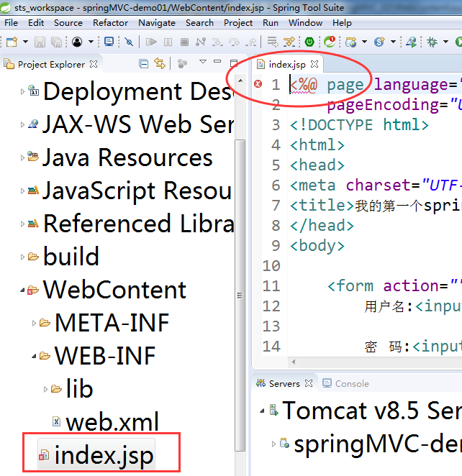Select the Project Explorer tab
Viewport: 462px width, 476px height.
[x=51, y=65]
